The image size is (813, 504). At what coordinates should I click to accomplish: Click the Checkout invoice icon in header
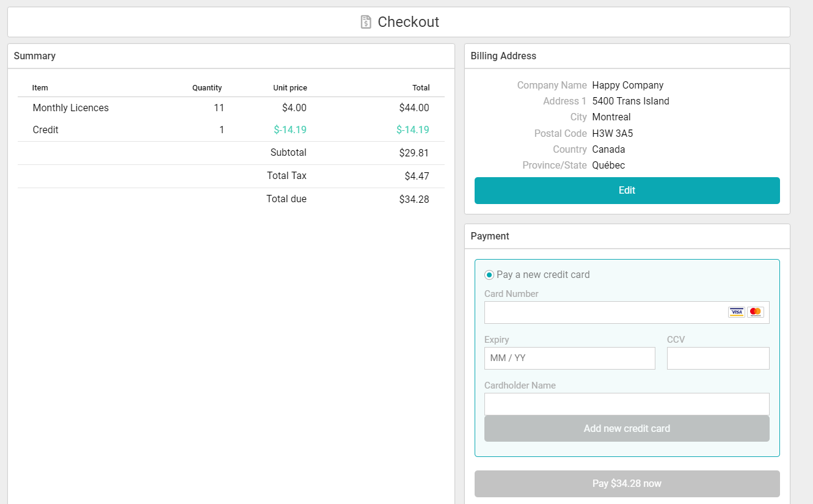[x=366, y=22]
